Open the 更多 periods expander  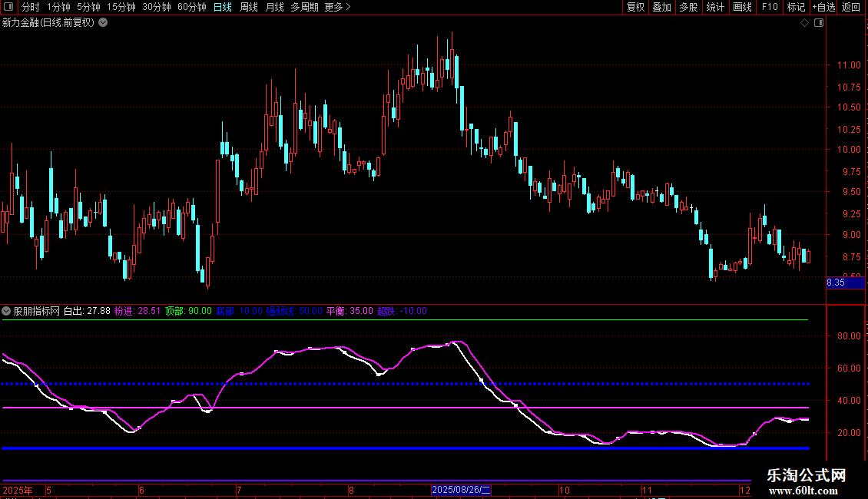coord(337,7)
